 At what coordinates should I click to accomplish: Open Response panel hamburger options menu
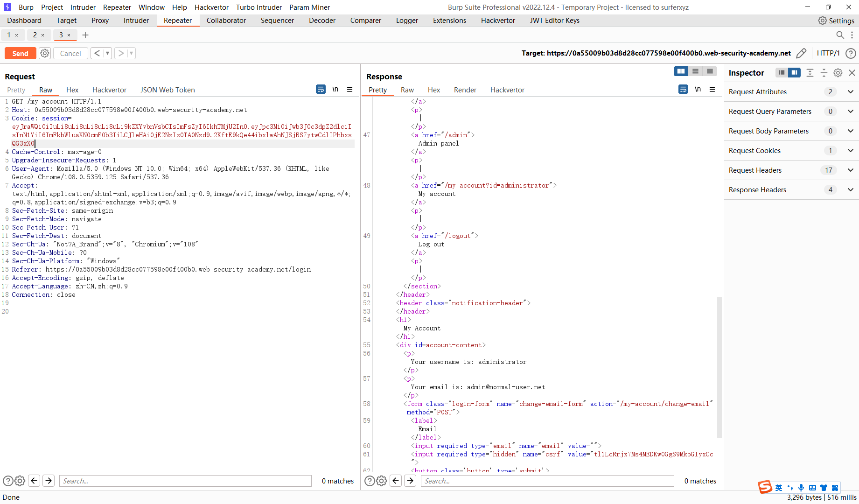(712, 89)
